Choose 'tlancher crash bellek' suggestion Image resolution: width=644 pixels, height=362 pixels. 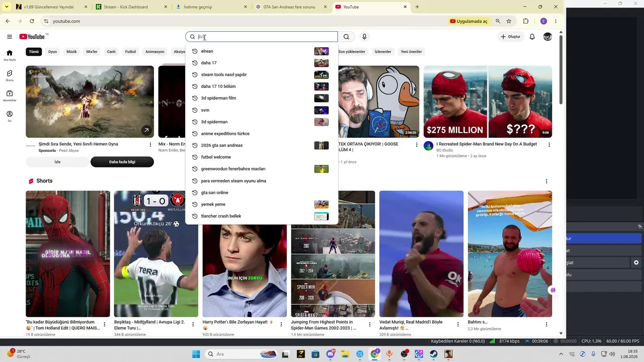[262, 216]
